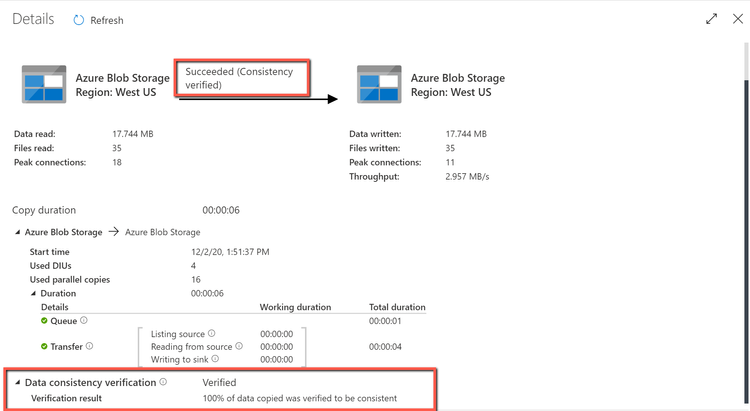750x411 pixels.
Task: Expand the details pane to full screen
Action: tap(711, 19)
